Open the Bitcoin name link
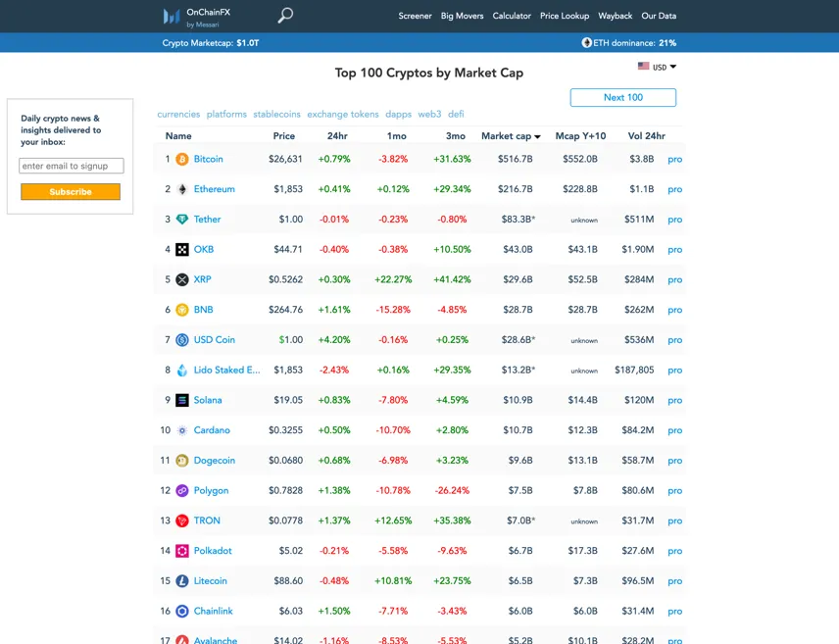The height and width of the screenshot is (644, 839). tap(208, 159)
